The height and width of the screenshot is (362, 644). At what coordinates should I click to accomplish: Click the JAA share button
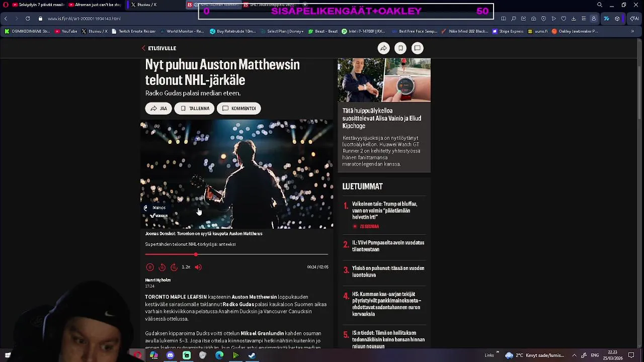[158, 109]
